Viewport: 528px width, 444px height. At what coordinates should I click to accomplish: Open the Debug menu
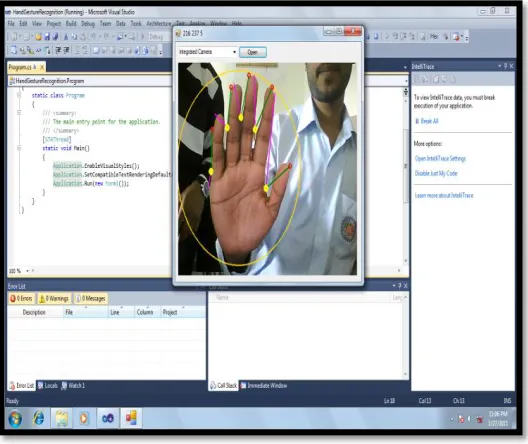(x=88, y=24)
